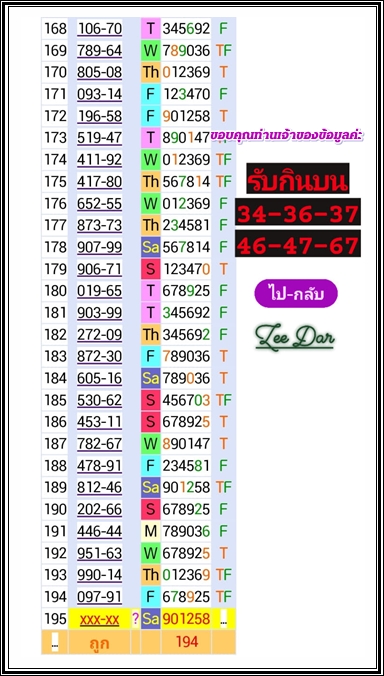This screenshot has width=384, height=676.
Task: Click the รับกินบน heading banner
Action: (298, 178)
